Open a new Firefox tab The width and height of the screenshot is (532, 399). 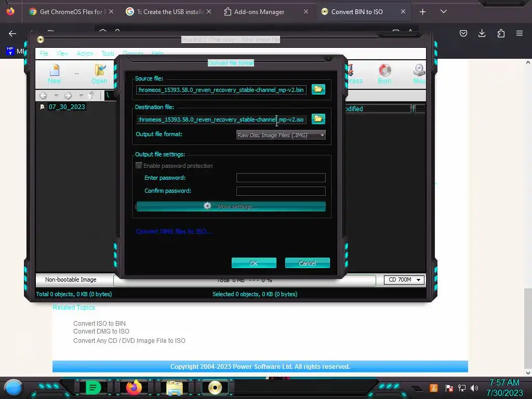tap(422, 12)
